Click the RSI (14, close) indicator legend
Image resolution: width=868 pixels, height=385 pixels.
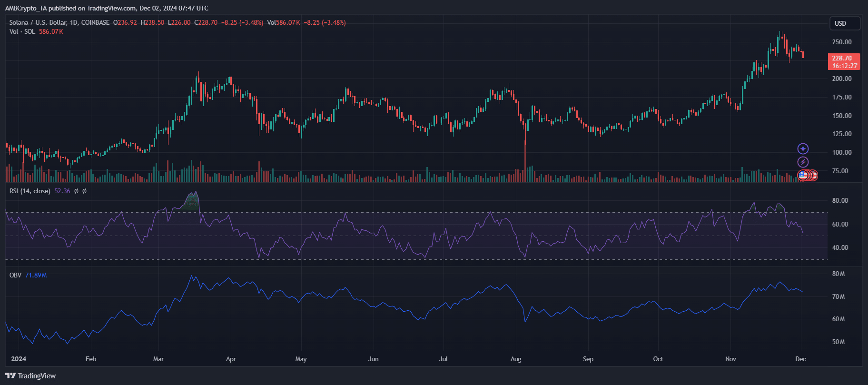[30, 191]
